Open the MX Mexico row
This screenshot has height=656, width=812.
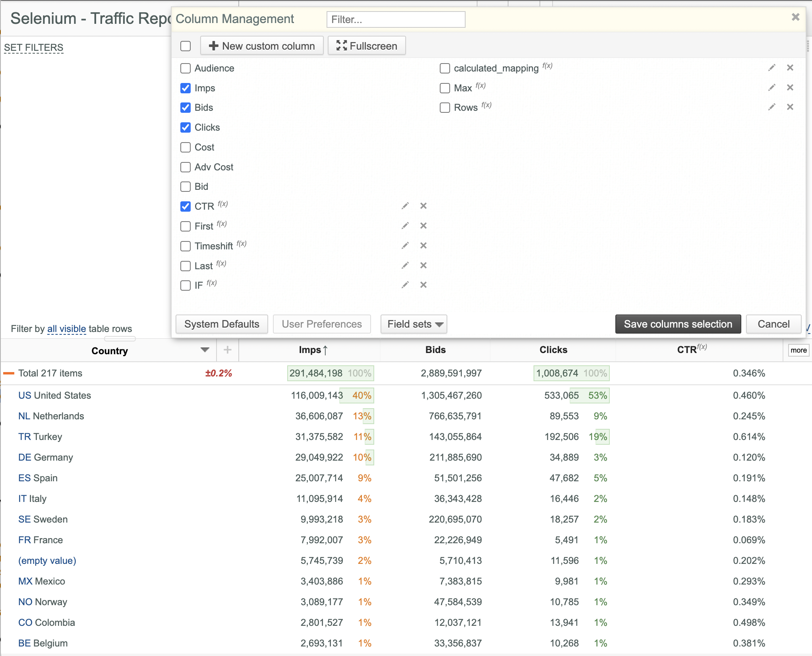[x=42, y=581]
